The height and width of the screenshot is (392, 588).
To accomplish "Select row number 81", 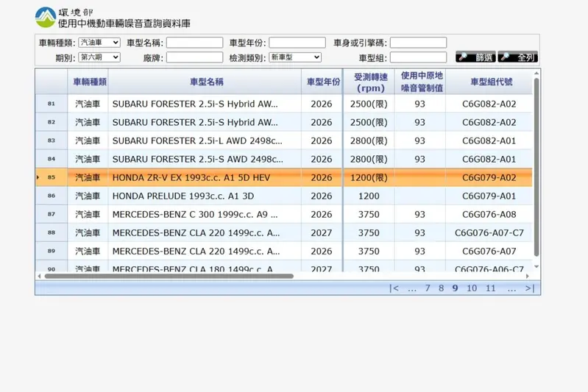I will [52, 104].
